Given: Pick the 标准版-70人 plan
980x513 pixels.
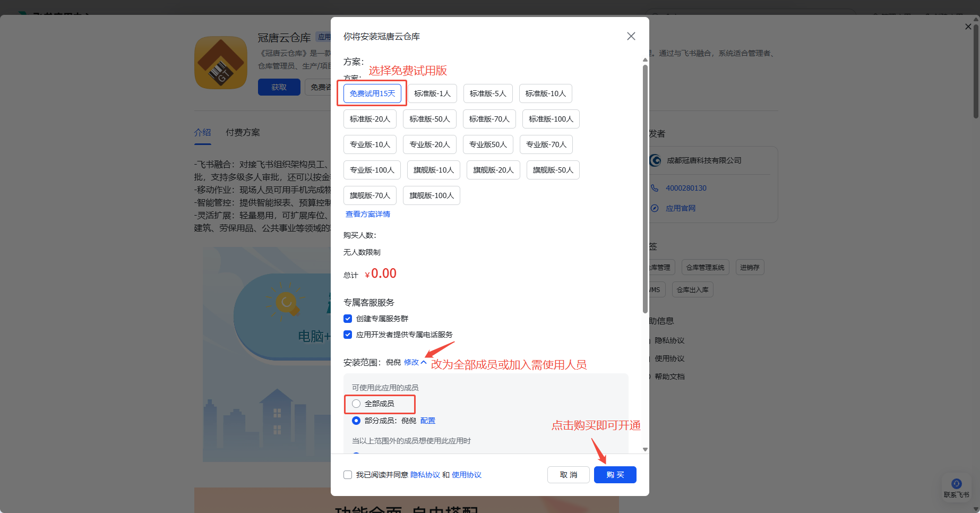Looking at the screenshot, I should click(489, 119).
